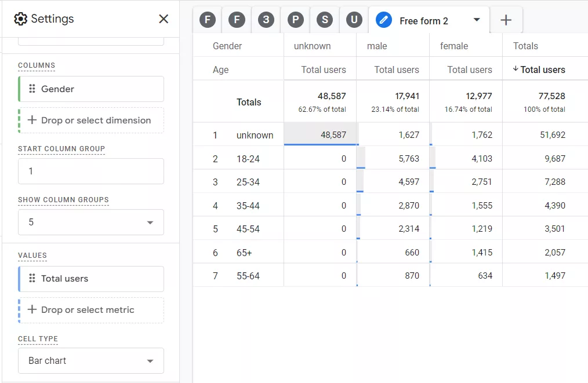Click the COLUMNS section label
This screenshot has width=588, height=383.
coord(37,65)
